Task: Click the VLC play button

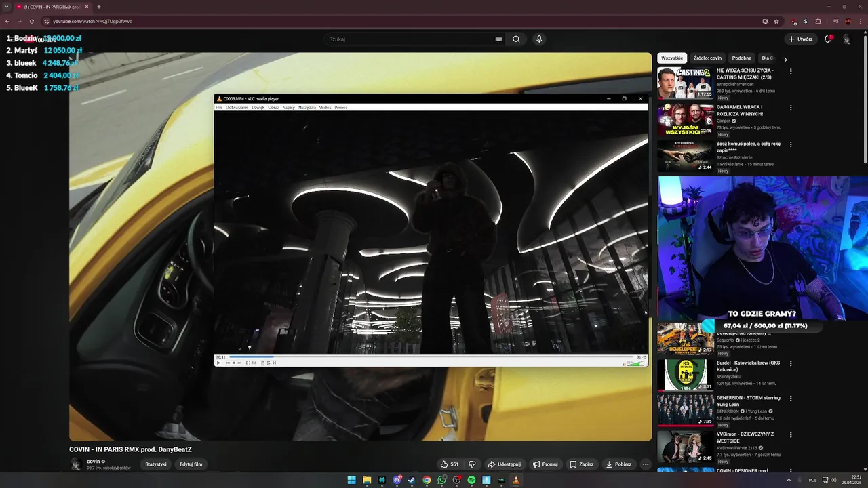Action: [x=218, y=363]
